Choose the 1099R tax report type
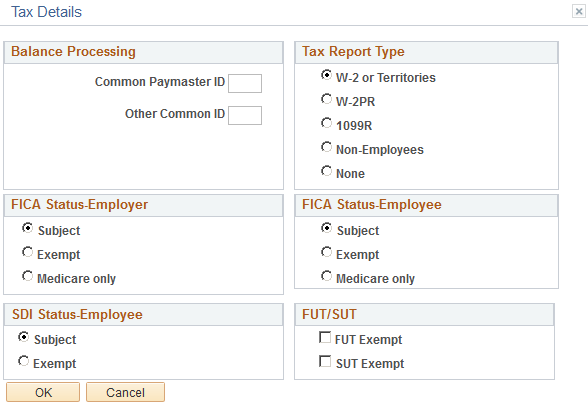The height and width of the screenshot is (410, 588). (327, 123)
